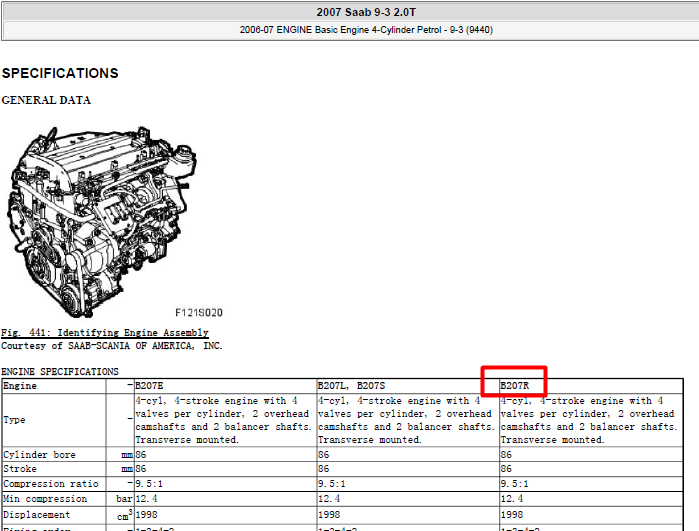The image size is (699, 531).
Task: Click the B207E compression ratio '9.5:1'
Action: point(149,484)
